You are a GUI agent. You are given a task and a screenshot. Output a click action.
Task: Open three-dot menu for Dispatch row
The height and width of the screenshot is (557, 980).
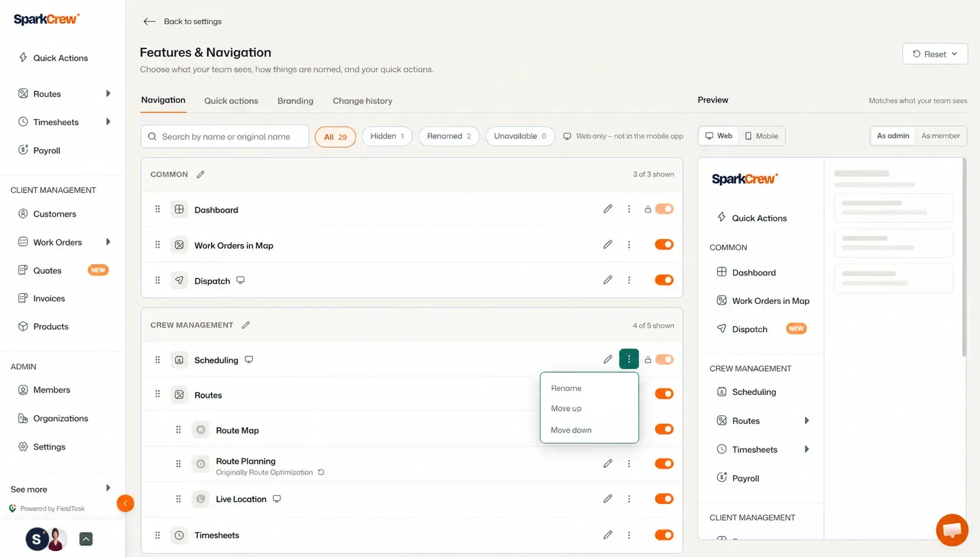tap(629, 280)
